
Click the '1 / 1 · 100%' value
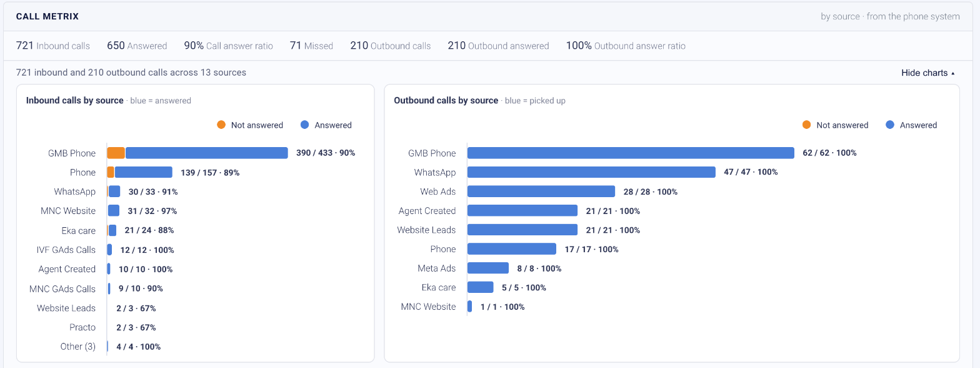point(502,307)
